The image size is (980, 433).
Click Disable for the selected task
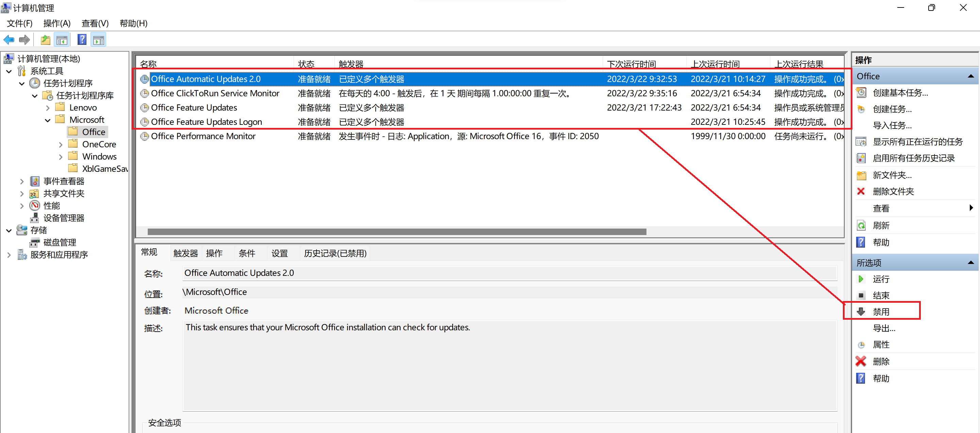(881, 312)
